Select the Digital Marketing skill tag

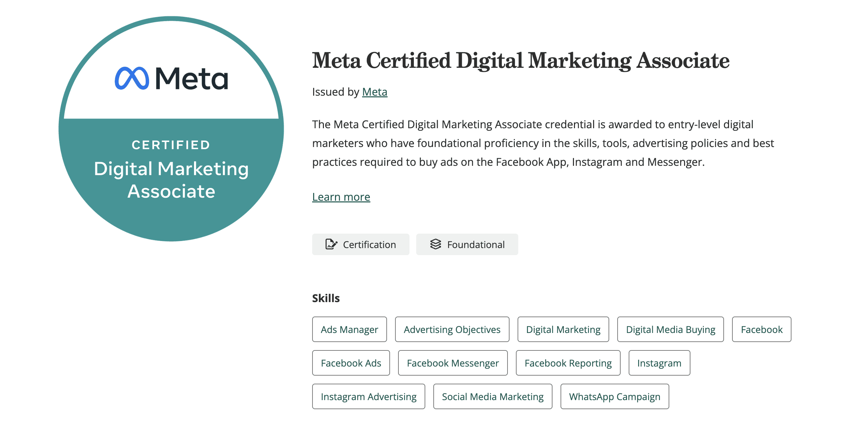563,329
